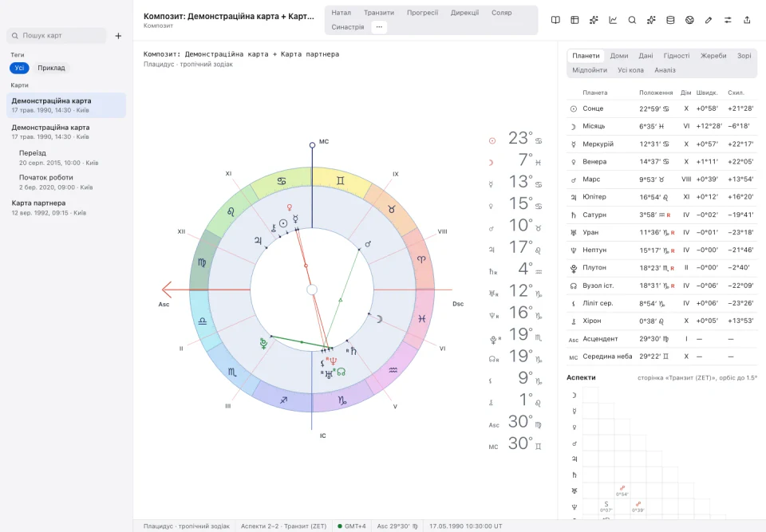The height and width of the screenshot is (532, 766).
Task: Click the Cancer sign on the zodiac wheel
Action: click(282, 181)
